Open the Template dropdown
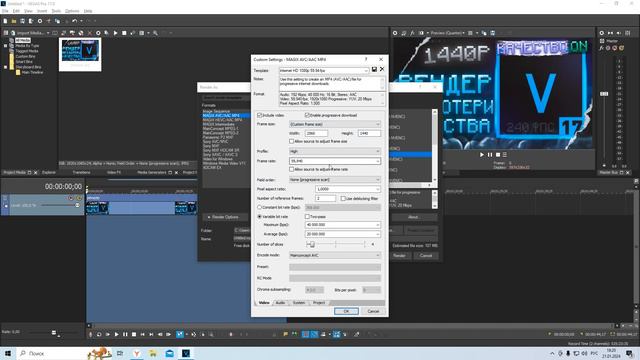Image resolution: width=640 pixels, height=360 pixels. click(324, 70)
